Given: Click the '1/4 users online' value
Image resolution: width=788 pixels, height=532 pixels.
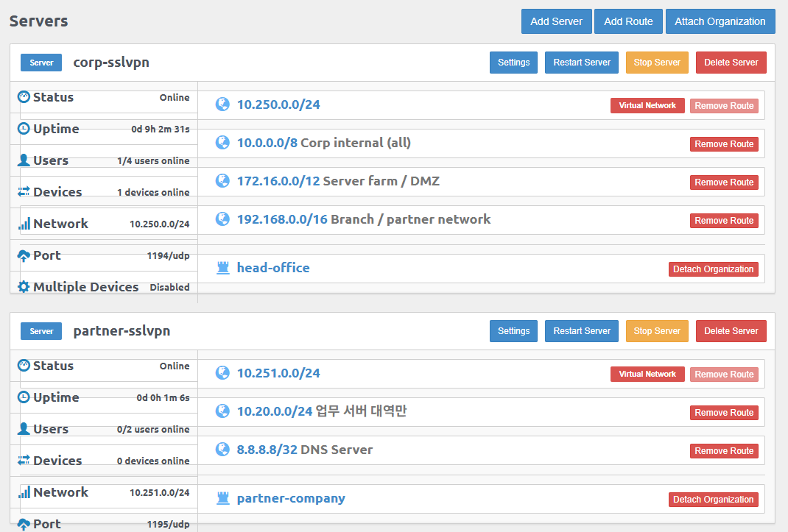Looking at the screenshot, I should click(x=153, y=160).
